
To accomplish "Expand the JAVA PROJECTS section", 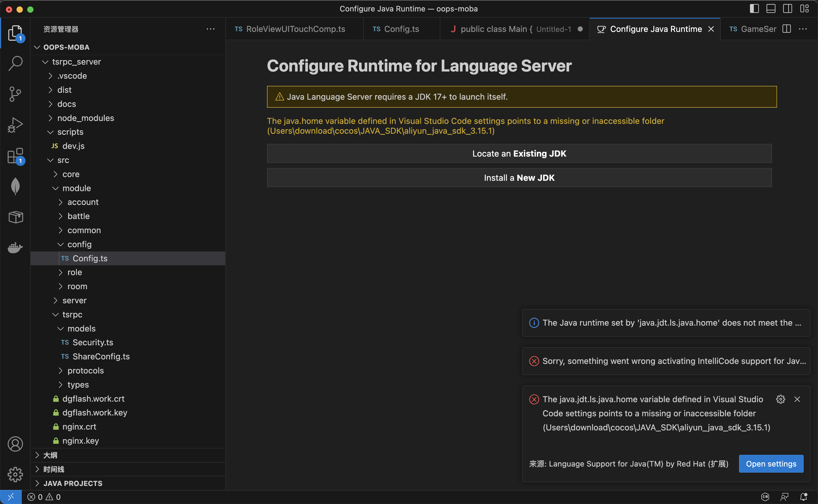I will (73, 483).
